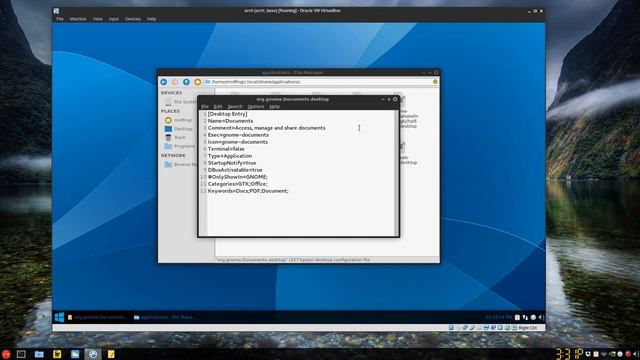Go up to parent folder in File Manager
Viewport: 640px width, 360px height.
tap(186, 82)
